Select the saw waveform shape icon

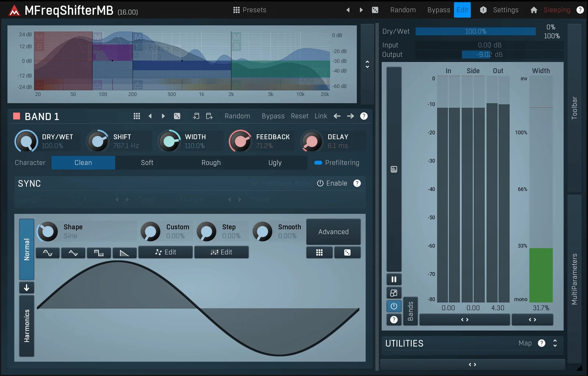tap(124, 252)
